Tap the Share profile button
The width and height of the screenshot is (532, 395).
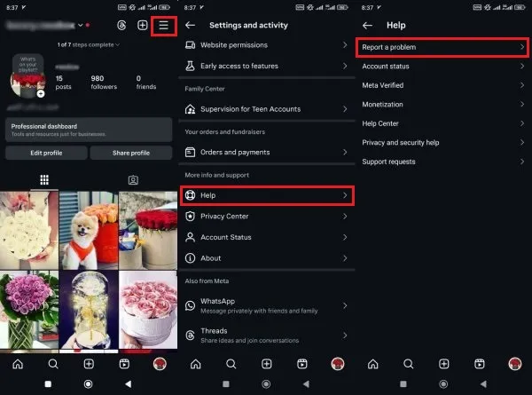pyautogui.click(x=131, y=153)
